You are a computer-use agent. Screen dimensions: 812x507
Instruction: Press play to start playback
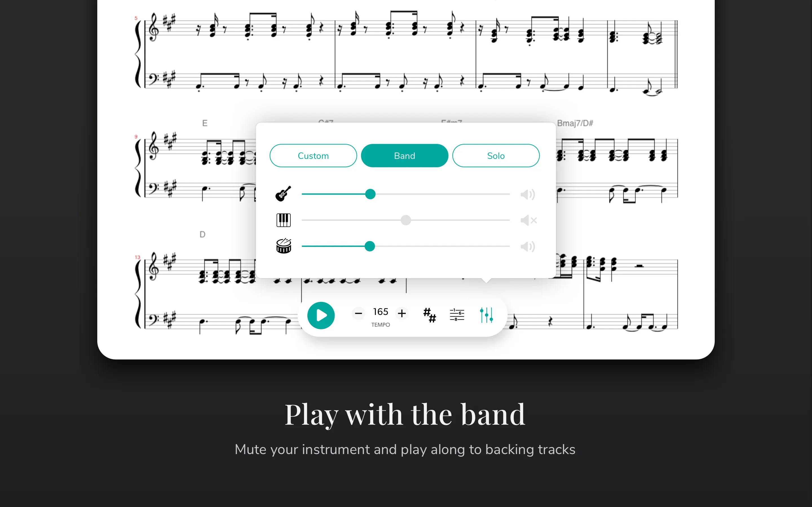tap(321, 315)
